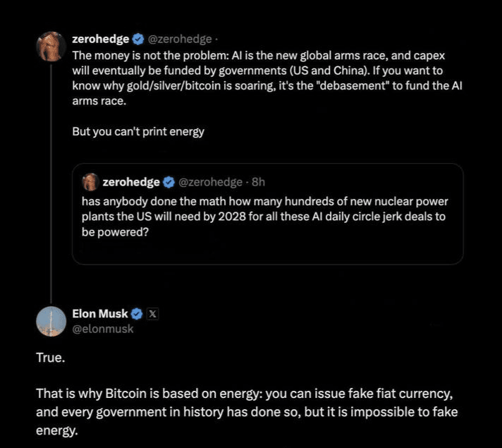
Task: Click the bold zerohedge name on the top tweet
Action: click(x=101, y=39)
